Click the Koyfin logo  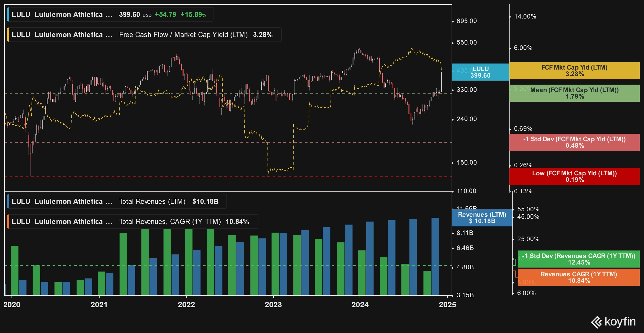click(613, 322)
